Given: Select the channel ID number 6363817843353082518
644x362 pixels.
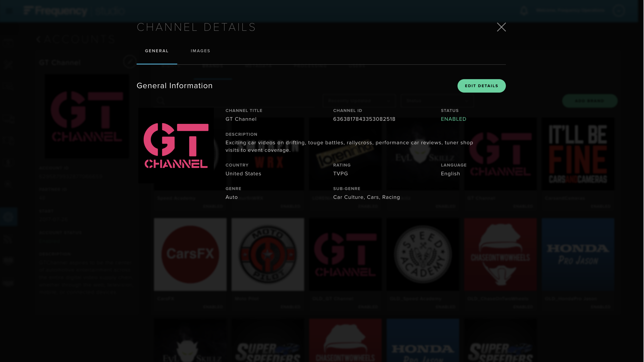Looking at the screenshot, I should click(364, 119).
